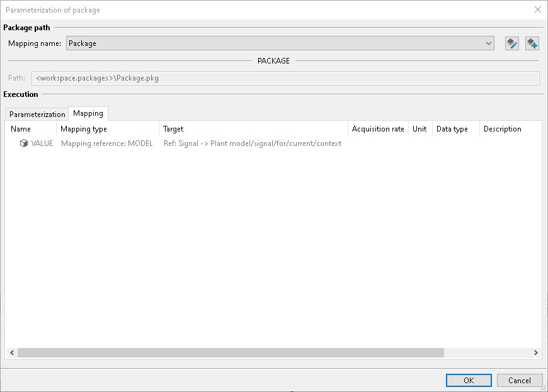Close the Parameterization of package dialog
The image size is (548, 392).
pyautogui.click(x=538, y=10)
